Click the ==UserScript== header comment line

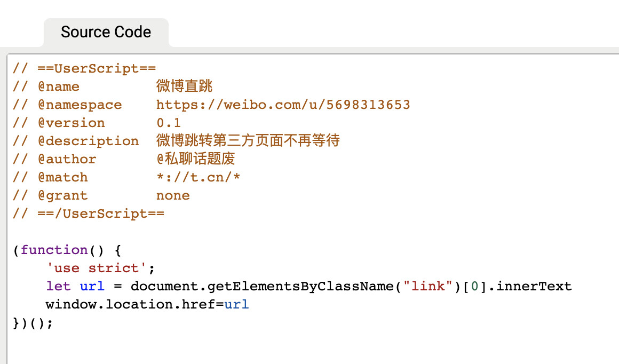(x=84, y=68)
